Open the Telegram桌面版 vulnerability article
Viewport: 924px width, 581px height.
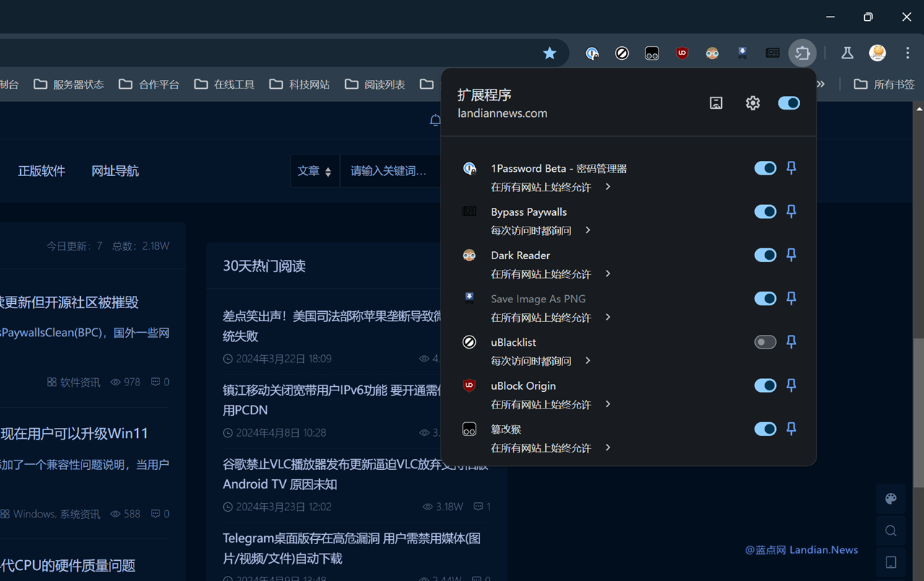[x=352, y=548]
